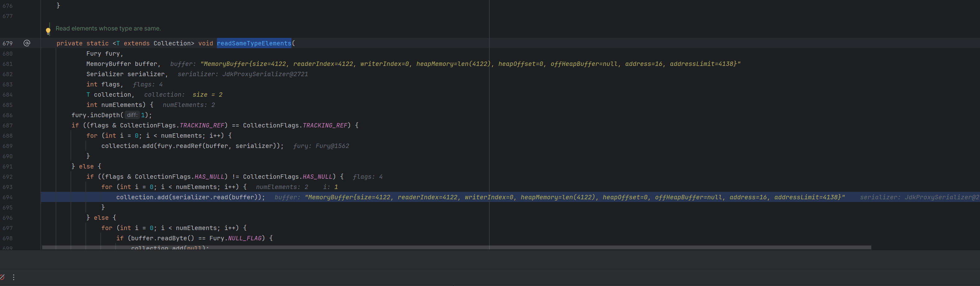
Task: Click inline hint 'numElements: 2' on line 685
Action: 189,105
